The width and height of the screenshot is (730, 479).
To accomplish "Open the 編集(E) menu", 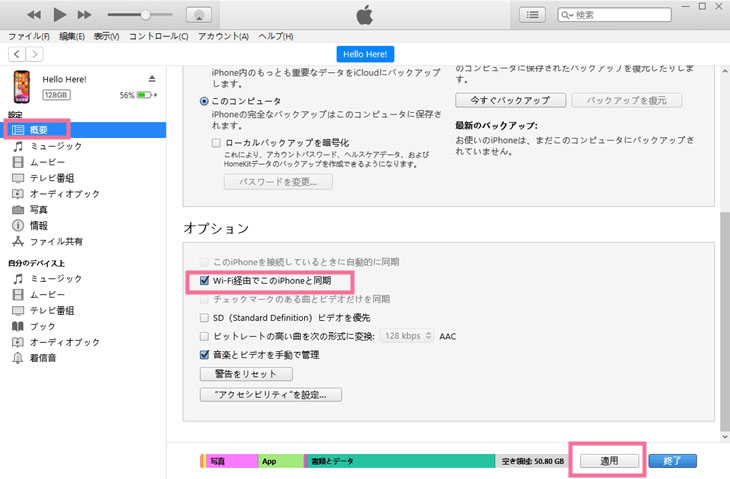I will coord(72,36).
